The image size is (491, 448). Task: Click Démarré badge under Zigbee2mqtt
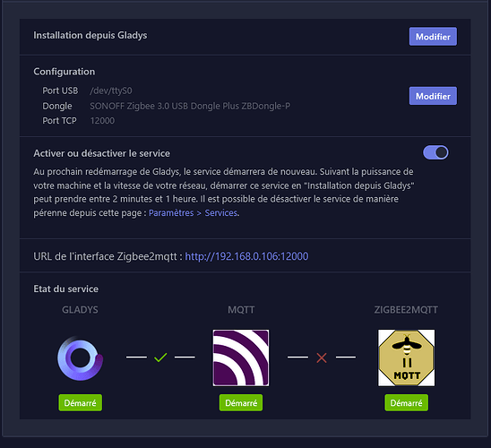(x=406, y=402)
